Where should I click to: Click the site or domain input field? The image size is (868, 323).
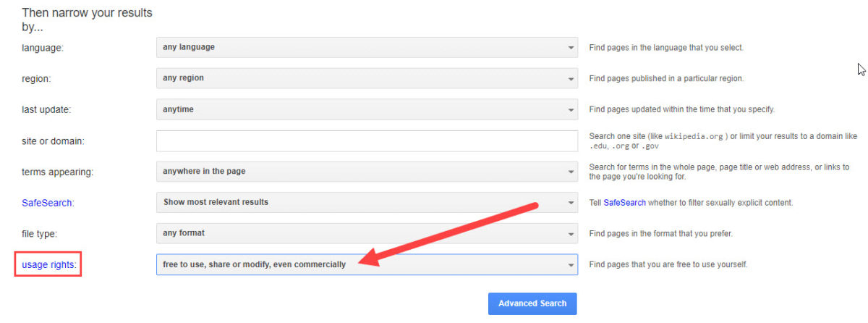coord(367,140)
